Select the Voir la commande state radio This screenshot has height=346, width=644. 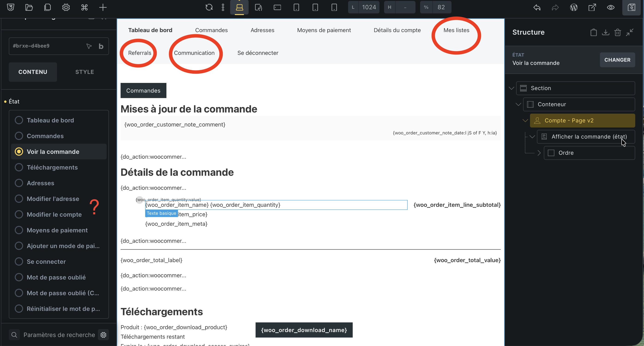pyautogui.click(x=19, y=152)
